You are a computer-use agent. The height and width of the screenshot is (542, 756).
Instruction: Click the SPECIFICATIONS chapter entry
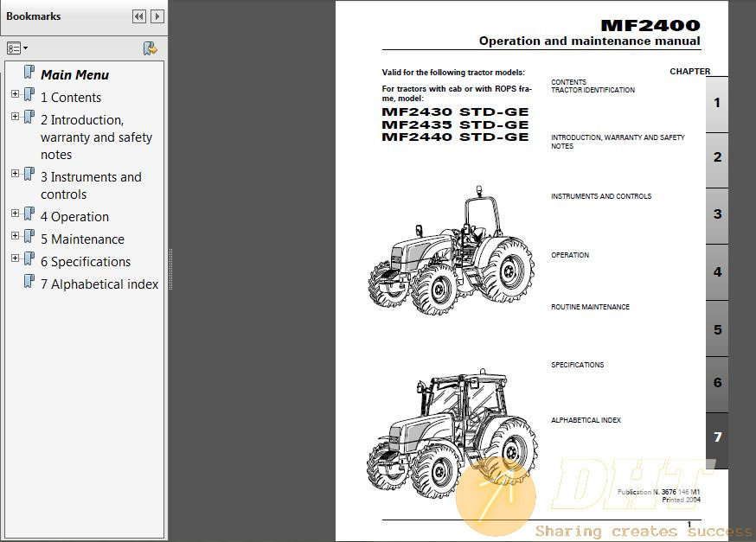(577, 365)
